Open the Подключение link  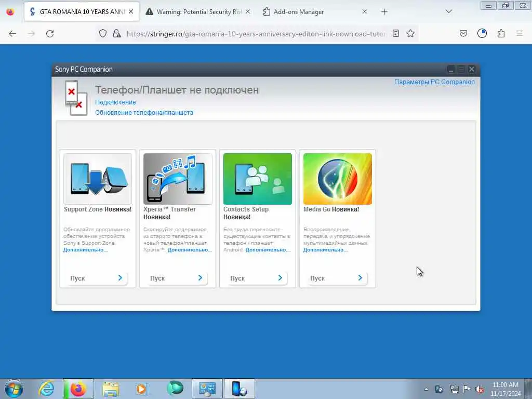pos(115,102)
